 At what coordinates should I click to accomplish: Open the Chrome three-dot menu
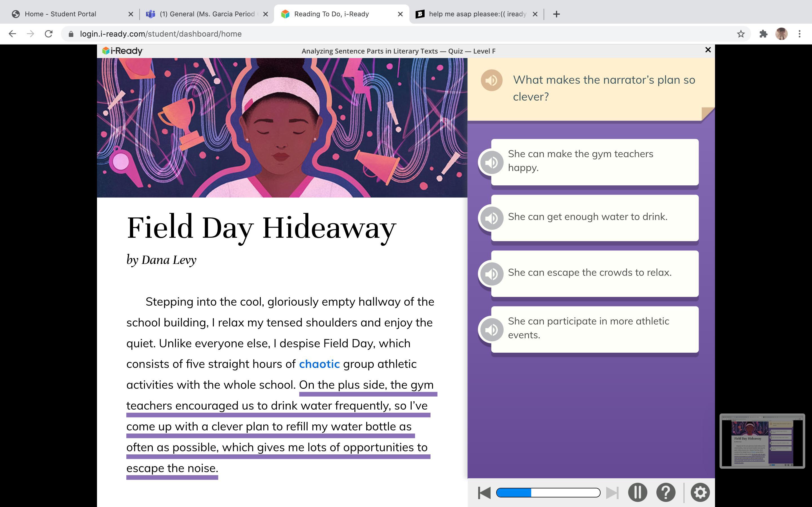[800, 34]
